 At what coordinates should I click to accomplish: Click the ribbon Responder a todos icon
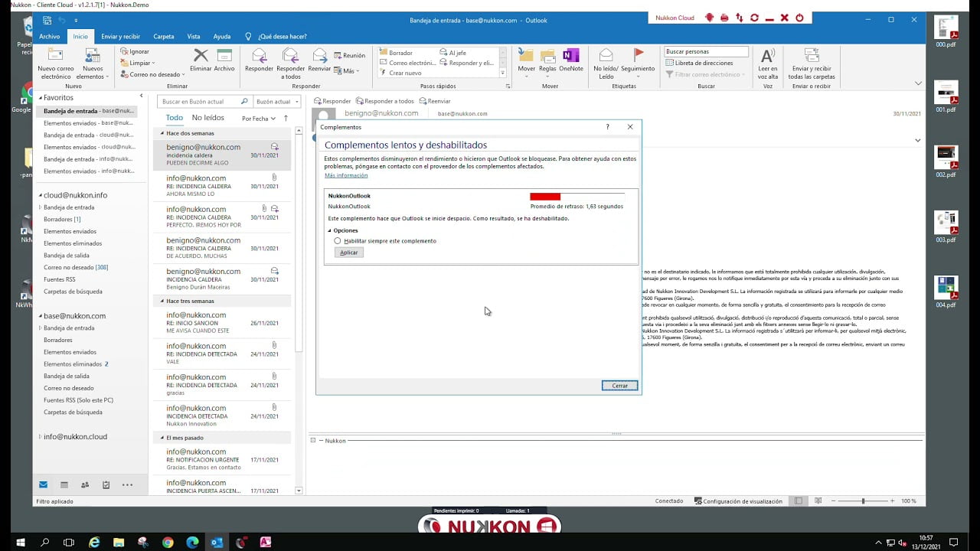(290, 55)
